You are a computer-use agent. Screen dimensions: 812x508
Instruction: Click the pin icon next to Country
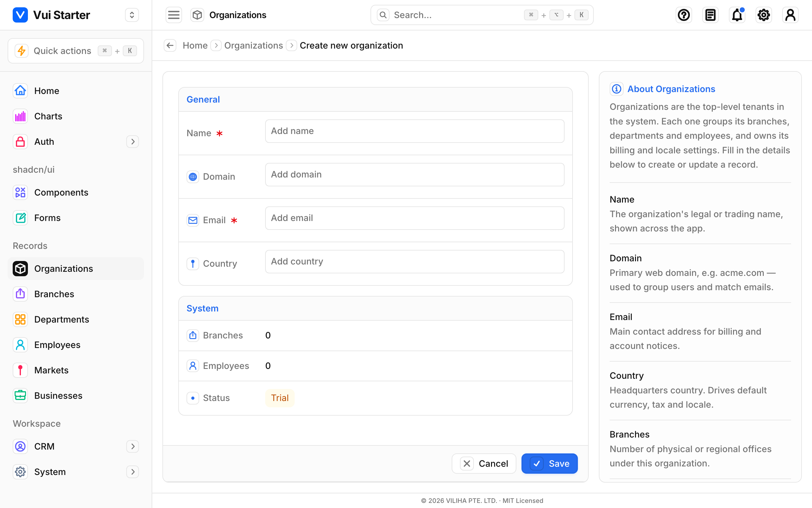(x=193, y=264)
